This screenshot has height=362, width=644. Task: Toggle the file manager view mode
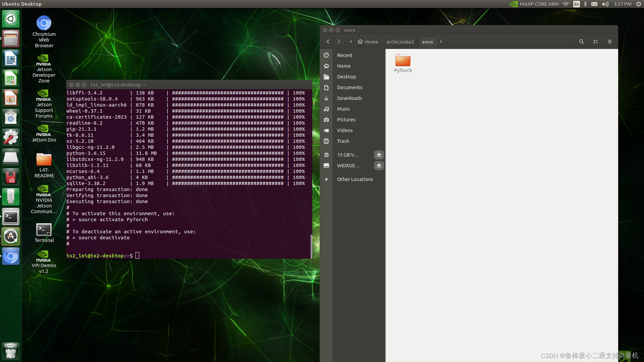[596, 41]
